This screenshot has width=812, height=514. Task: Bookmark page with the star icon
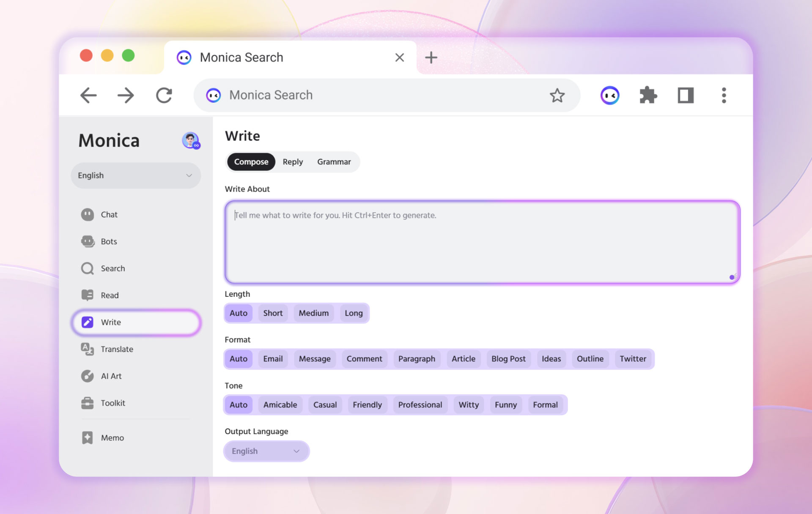coord(557,96)
